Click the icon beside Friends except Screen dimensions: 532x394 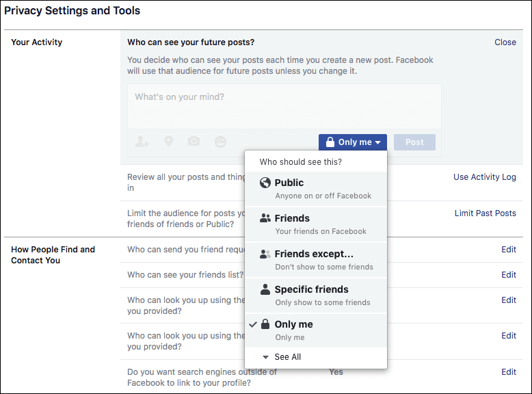[x=265, y=254]
